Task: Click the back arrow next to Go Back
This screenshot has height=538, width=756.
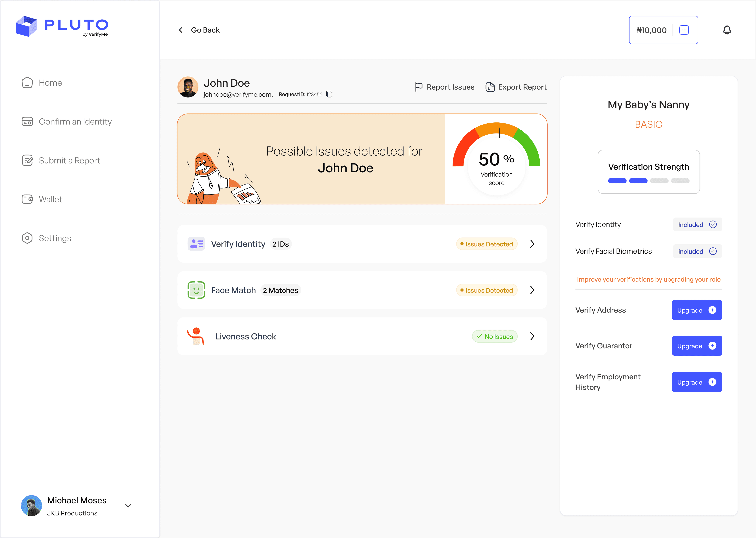Action: pos(180,30)
